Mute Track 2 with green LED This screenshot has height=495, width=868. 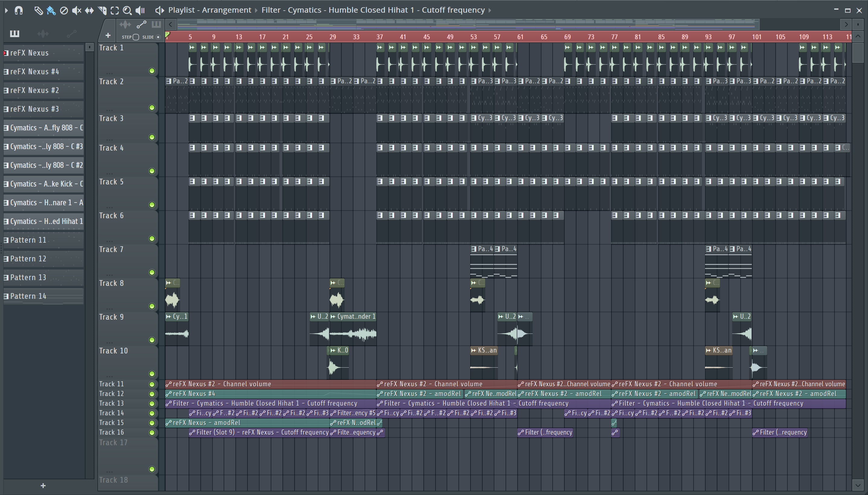(x=152, y=108)
